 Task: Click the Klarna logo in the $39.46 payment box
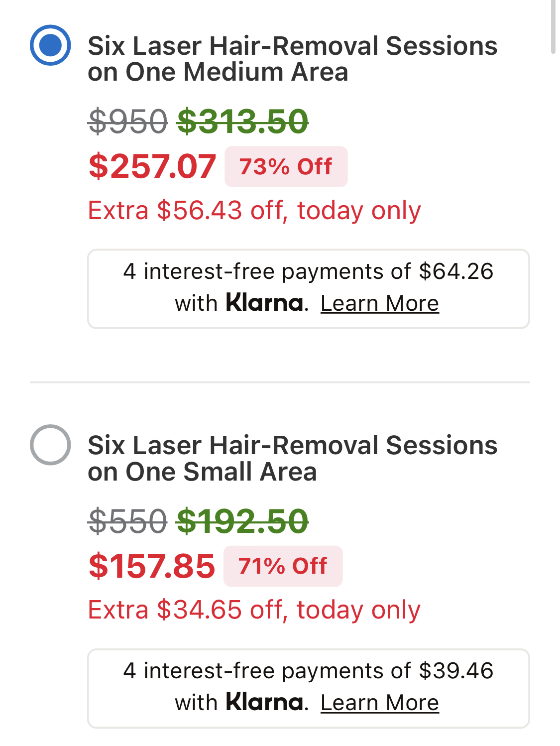point(264,702)
